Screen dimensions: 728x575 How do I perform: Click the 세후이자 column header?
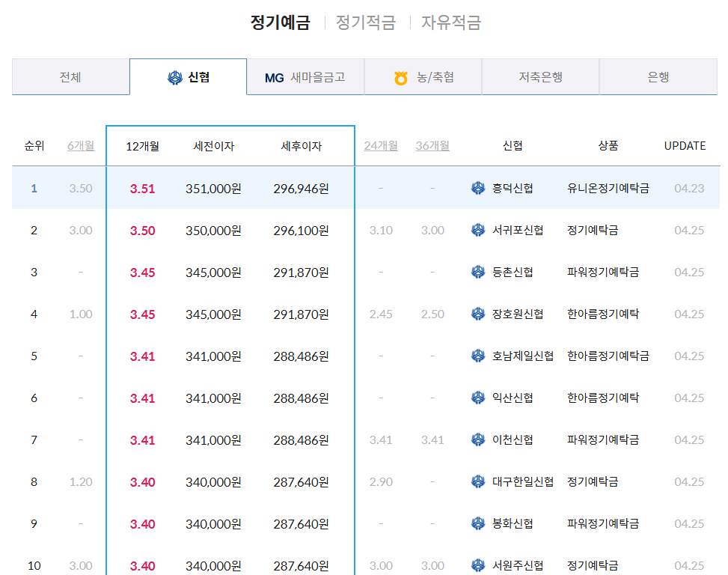302,146
